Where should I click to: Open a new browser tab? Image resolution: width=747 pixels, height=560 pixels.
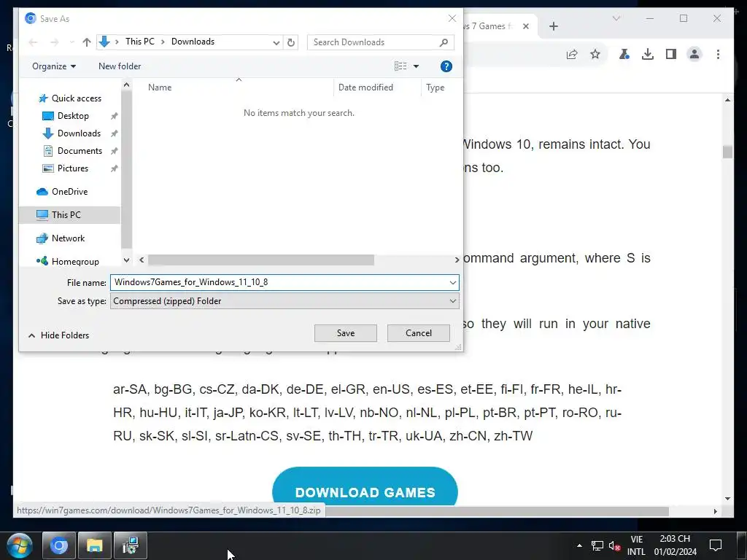click(553, 26)
